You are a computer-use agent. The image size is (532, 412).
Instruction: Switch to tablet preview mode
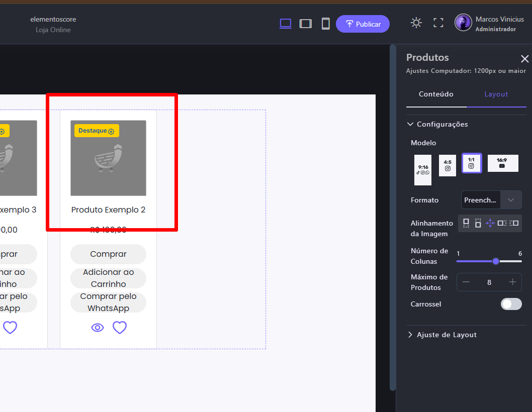click(306, 24)
